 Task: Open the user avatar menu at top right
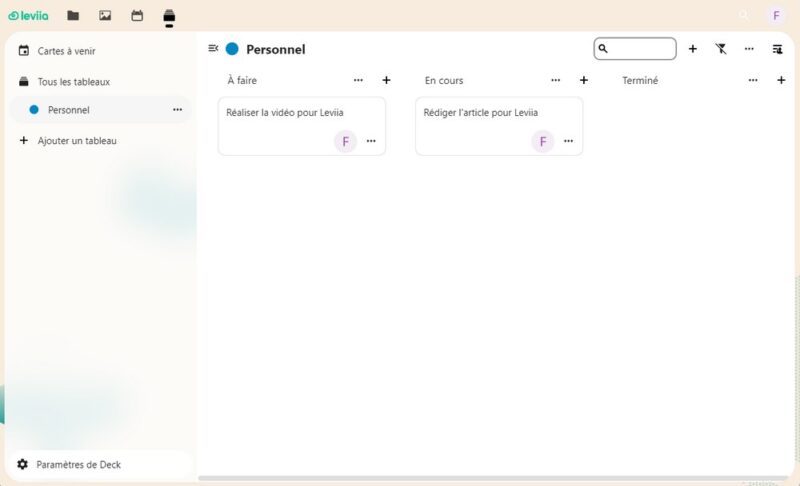(x=776, y=15)
